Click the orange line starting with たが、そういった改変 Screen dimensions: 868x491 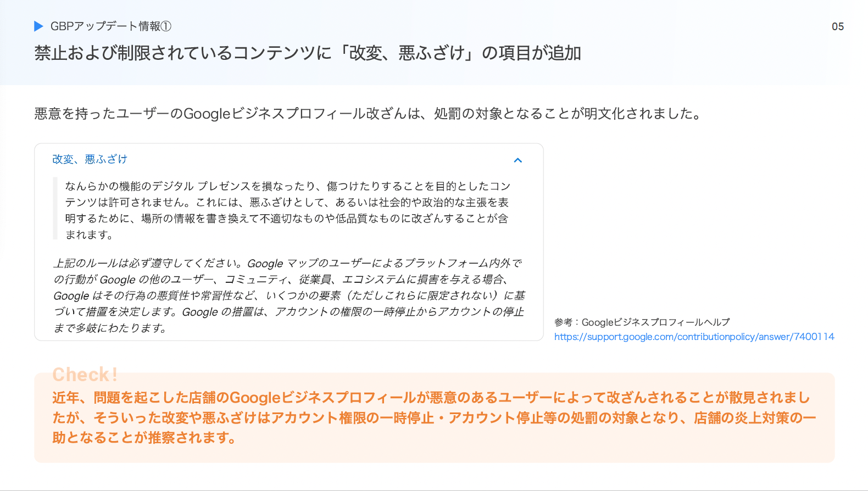(x=434, y=418)
